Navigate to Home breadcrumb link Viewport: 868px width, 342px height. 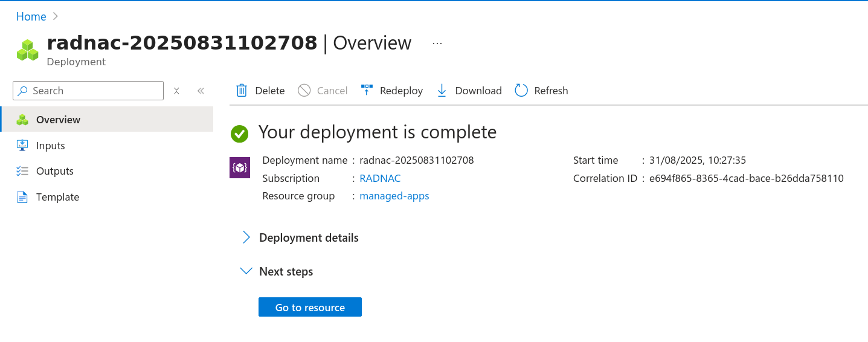pyautogui.click(x=31, y=16)
